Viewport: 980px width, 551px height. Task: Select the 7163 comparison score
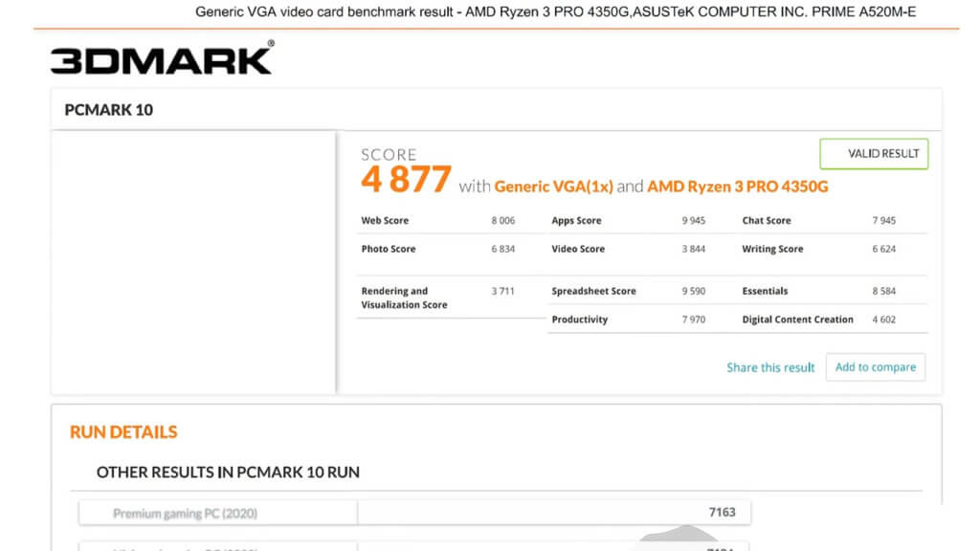pyautogui.click(x=722, y=513)
